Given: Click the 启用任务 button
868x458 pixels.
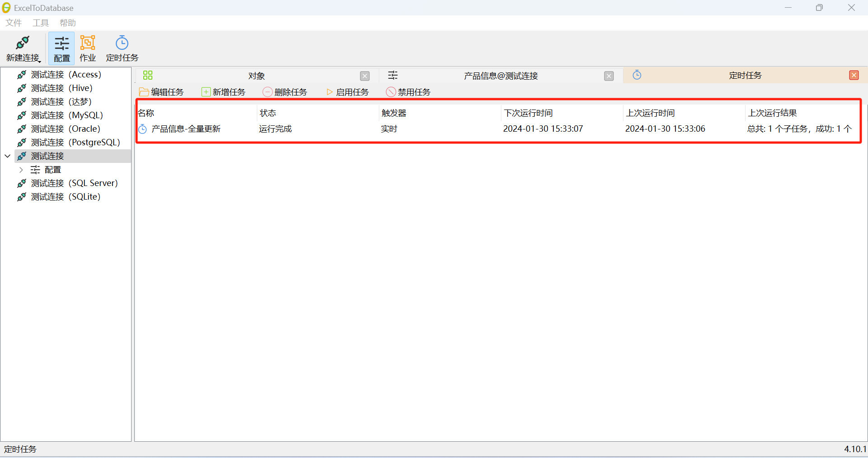Looking at the screenshot, I should click(347, 92).
